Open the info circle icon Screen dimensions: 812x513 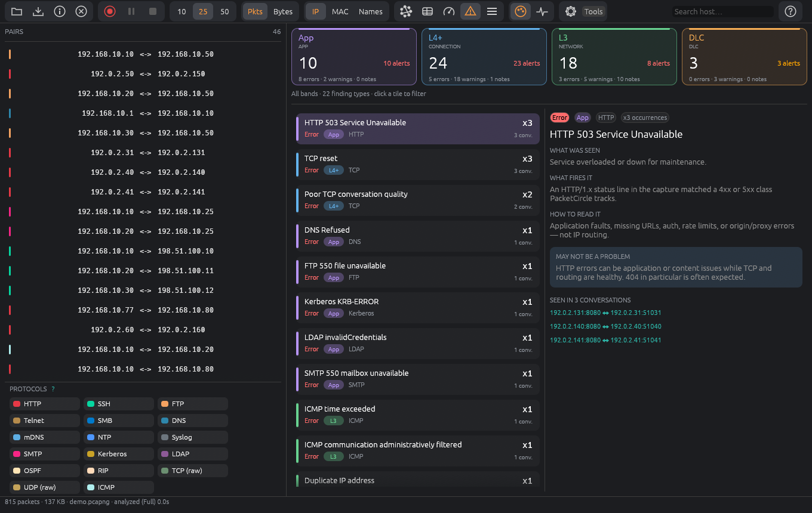(x=60, y=11)
